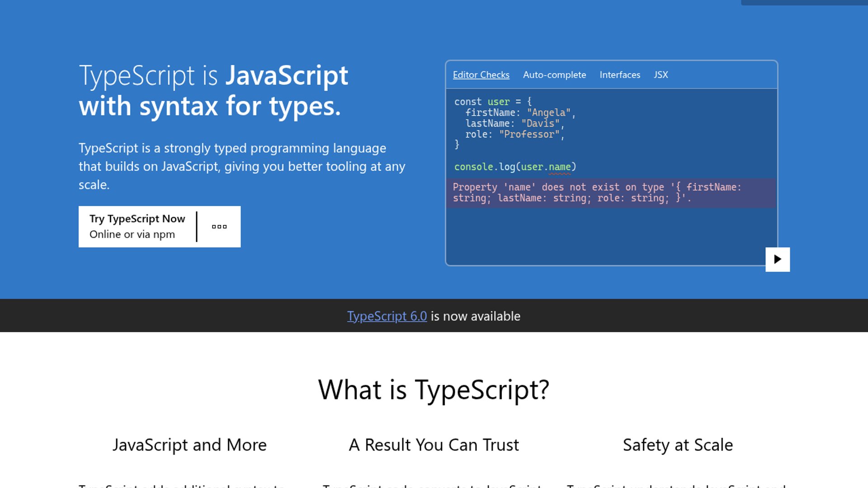The height and width of the screenshot is (488, 868).
Task: Click the 'strongly typed programming language' paragraph
Action: coord(242,166)
